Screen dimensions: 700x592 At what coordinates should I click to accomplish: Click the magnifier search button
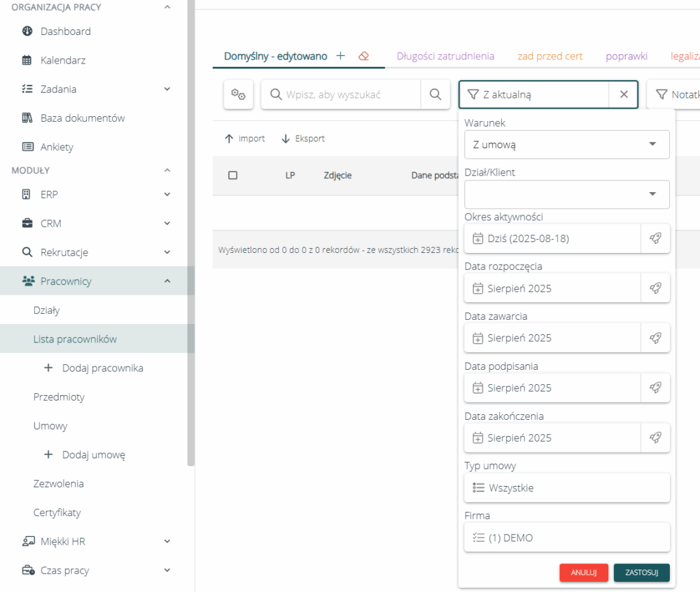(x=435, y=95)
